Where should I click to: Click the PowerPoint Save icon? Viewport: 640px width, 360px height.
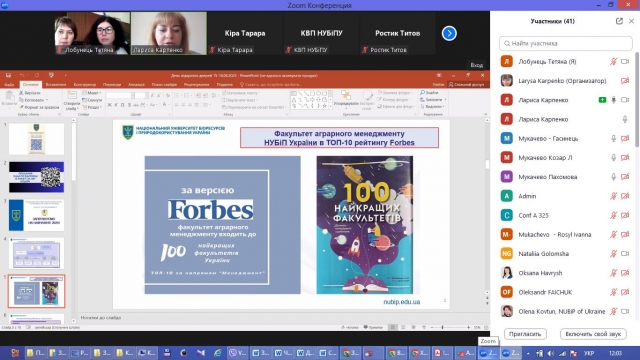(x=8, y=76)
